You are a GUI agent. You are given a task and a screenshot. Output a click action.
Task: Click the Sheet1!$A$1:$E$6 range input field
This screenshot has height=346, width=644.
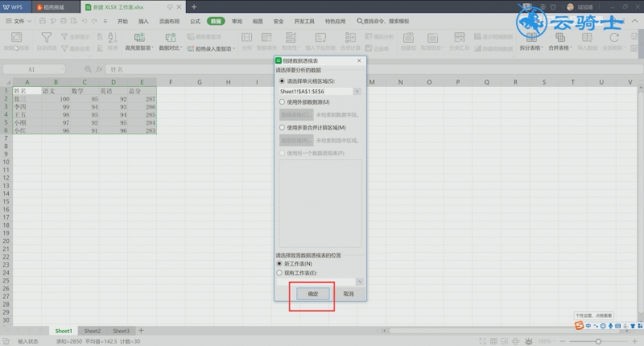[x=315, y=92]
